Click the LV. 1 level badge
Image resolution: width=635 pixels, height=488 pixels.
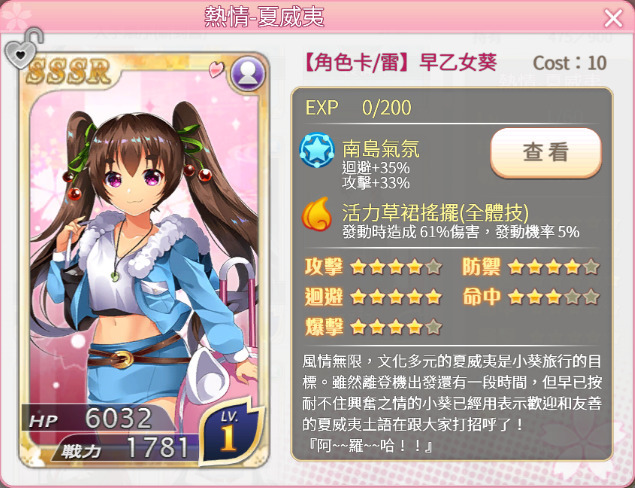pyautogui.click(x=229, y=432)
